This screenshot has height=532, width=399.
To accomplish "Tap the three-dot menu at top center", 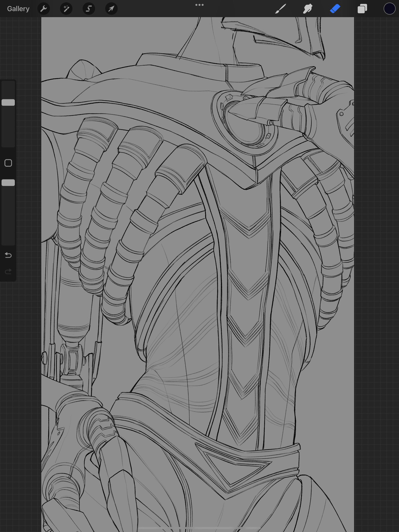I will click(x=199, y=5).
